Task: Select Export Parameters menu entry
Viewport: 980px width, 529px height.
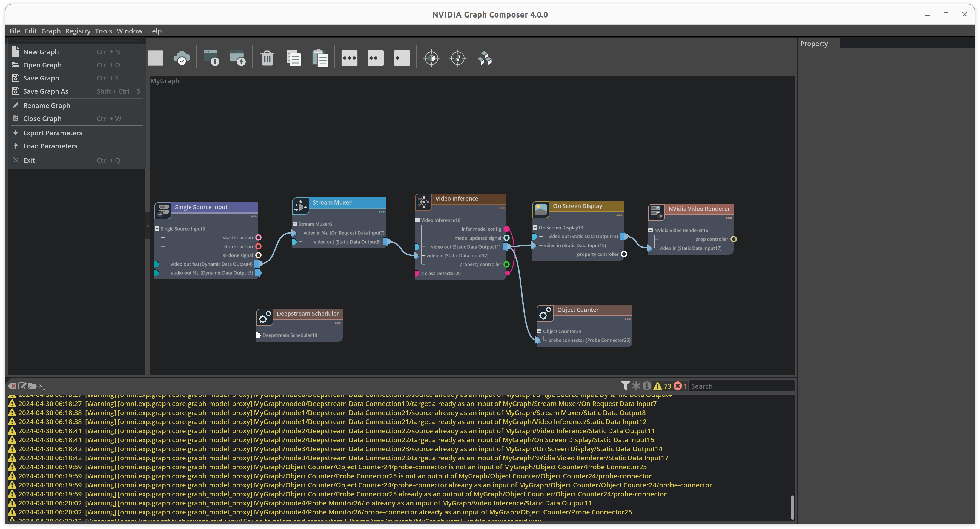Action: (76, 133)
